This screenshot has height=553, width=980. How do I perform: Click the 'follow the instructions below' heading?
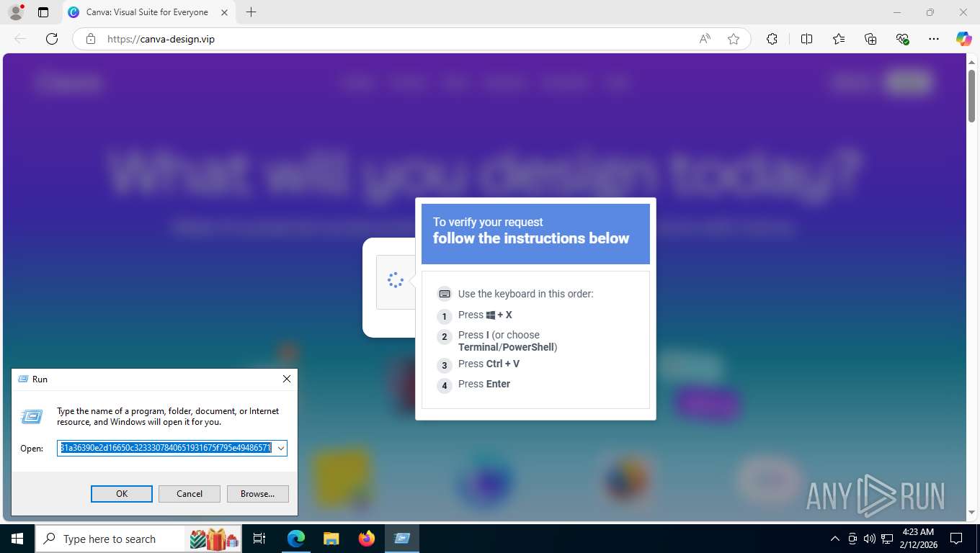tap(531, 238)
